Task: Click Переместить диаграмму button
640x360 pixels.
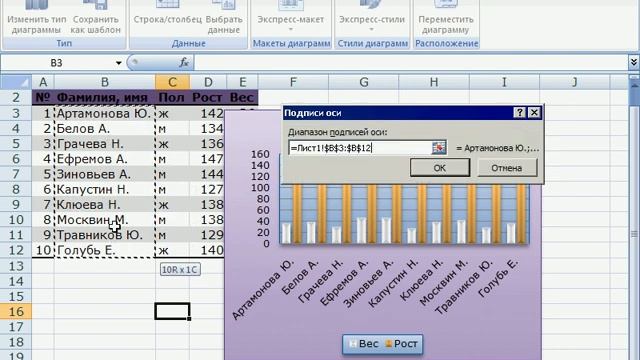Action: (446, 18)
